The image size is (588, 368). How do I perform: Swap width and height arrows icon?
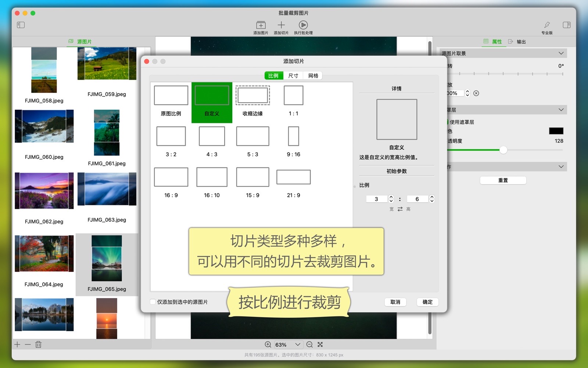(x=400, y=209)
